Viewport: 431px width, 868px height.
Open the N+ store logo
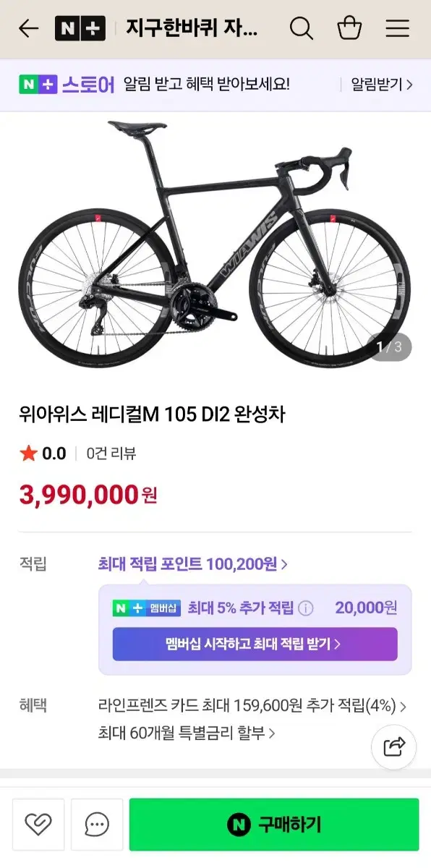(80, 28)
